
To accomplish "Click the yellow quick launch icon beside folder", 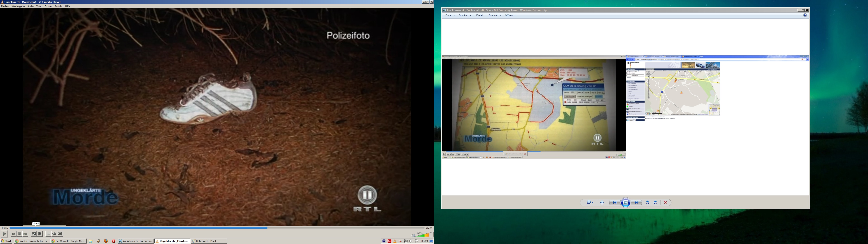I will point(98,241).
